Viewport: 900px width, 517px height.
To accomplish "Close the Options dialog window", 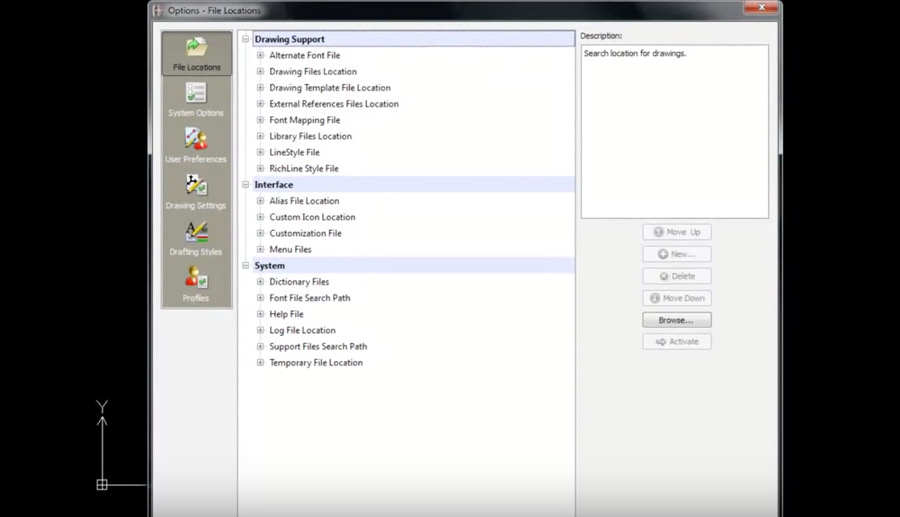I will tap(761, 7).
